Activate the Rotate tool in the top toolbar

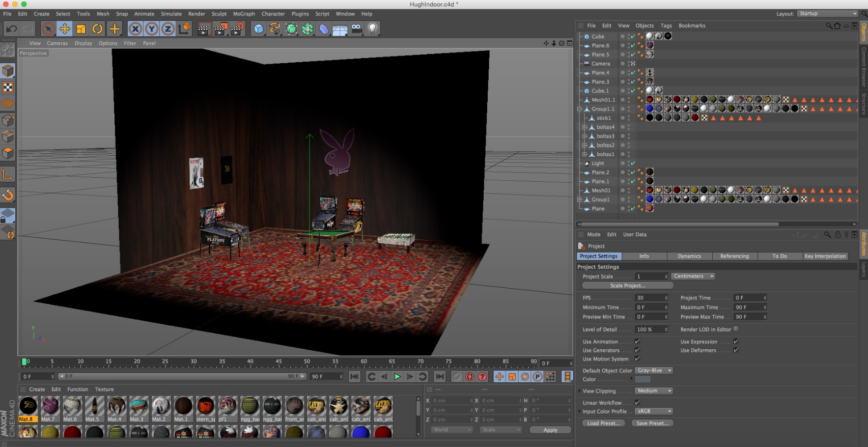(98, 29)
